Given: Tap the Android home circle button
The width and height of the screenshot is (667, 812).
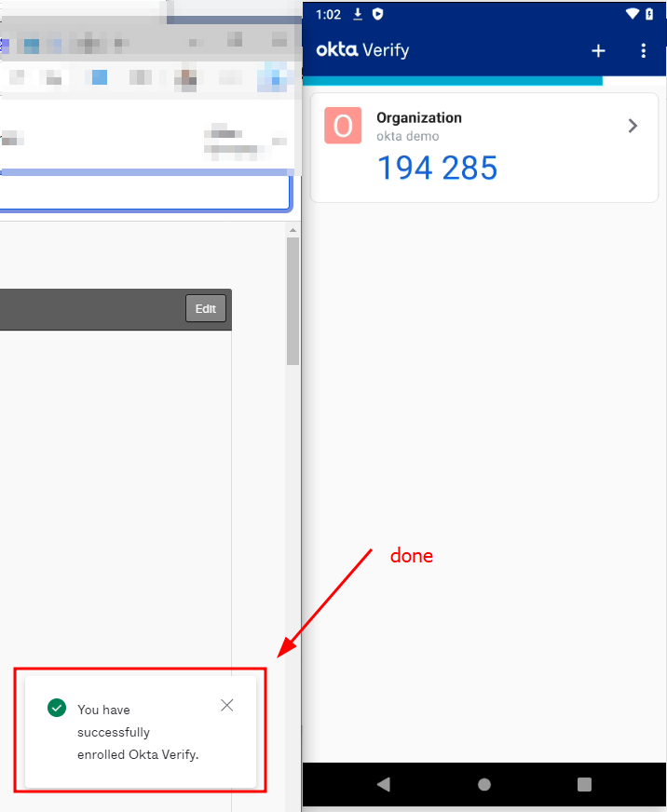Looking at the screenshot, I should tap(484, 785).
